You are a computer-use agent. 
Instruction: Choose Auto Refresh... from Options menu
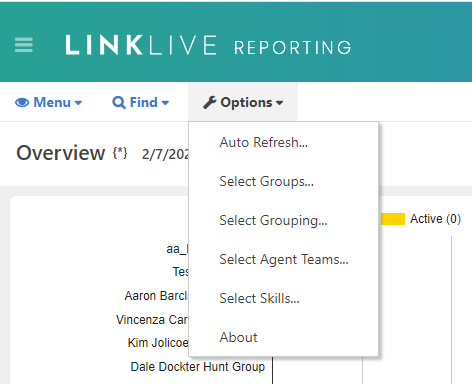pyautogui.click(x=263, y=142)
